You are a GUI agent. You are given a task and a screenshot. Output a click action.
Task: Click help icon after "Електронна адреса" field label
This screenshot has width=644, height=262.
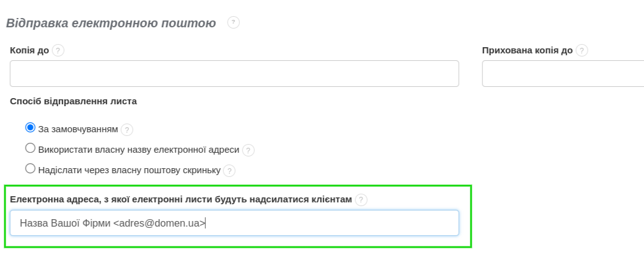pyautogui.click(x=361, y=200)
